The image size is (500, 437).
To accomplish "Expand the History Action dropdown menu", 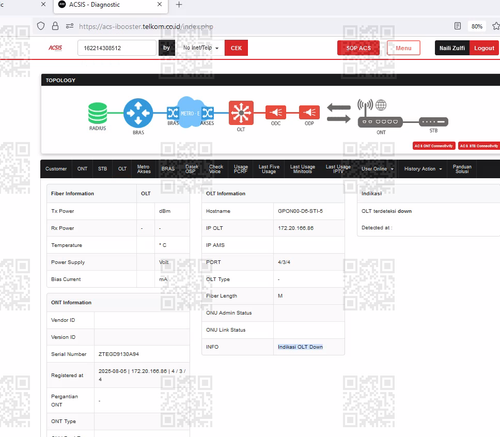I will point(423,169).
